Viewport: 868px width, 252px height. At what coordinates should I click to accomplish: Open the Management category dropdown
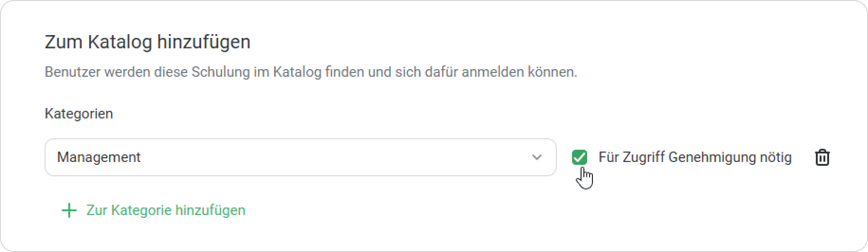coord(300,157)
